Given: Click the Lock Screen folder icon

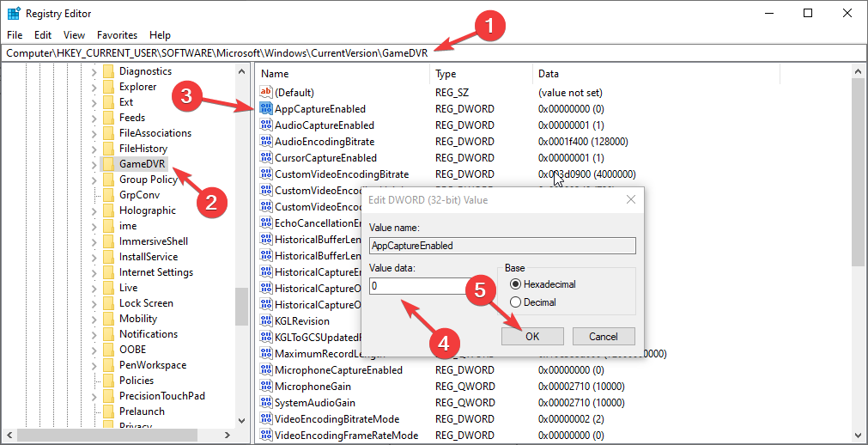Looking at the screenshot, I should [108, 303].
